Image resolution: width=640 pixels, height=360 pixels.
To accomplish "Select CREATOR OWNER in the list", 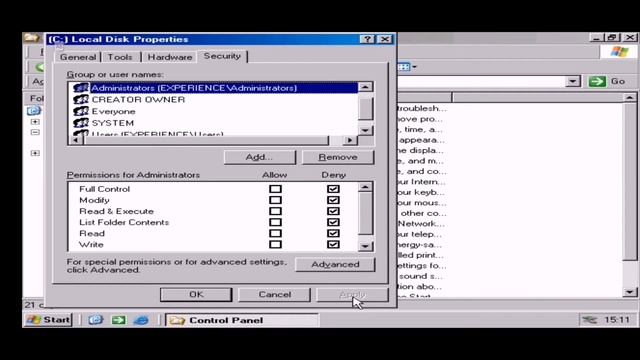I will [x=138, y=100].
